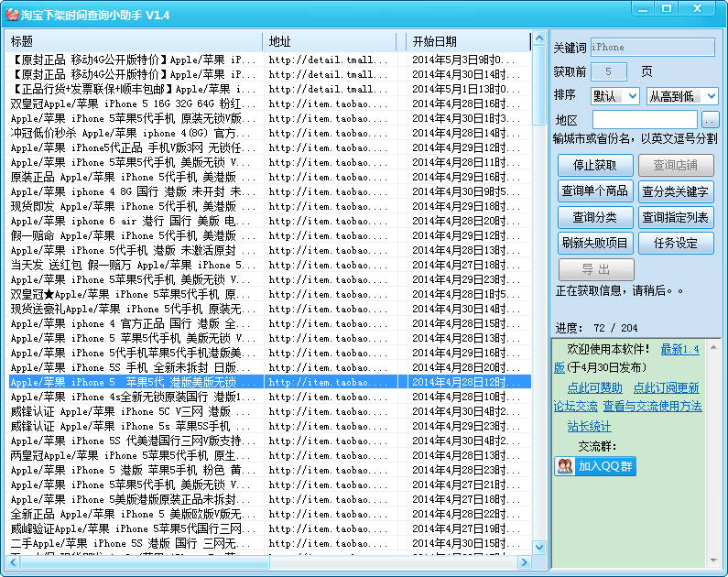
Task: Select row 二手Apple/苹果 iPhone 5S 港版
Action: point(270,544)
